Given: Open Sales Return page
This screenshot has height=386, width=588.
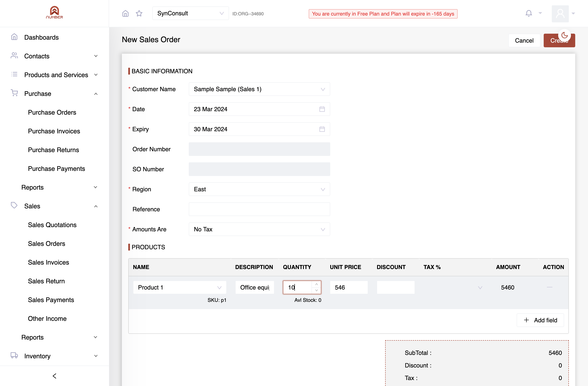Looking at the screenshot, I should pyautogui.click(x=46, y=281).
